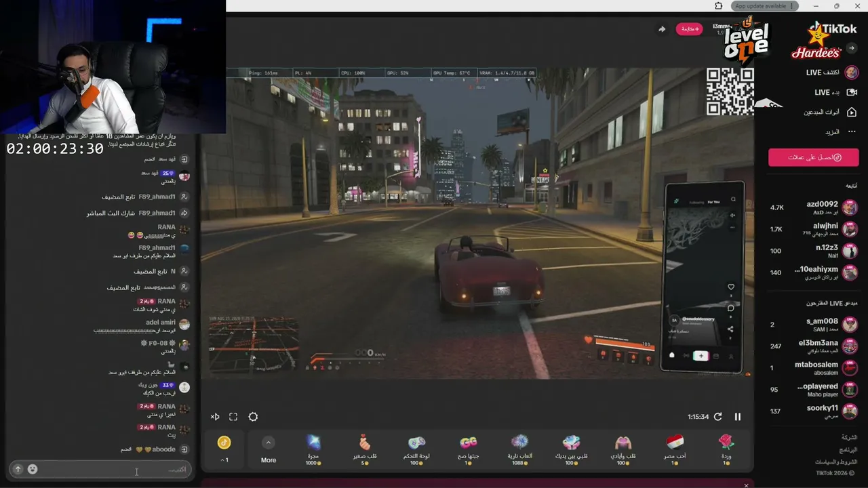
Task: Send the game controller gift (لوحة التحكم)
Action: [416, 449]
